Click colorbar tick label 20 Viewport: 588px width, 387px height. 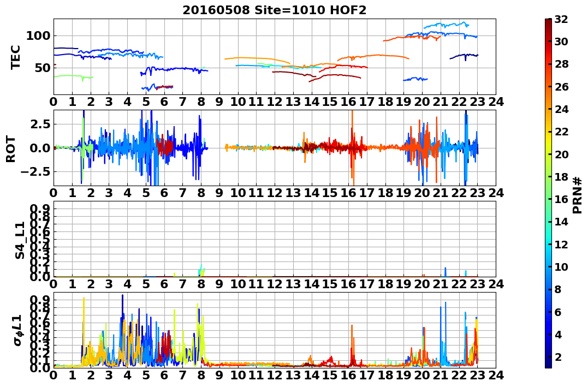pos(561,154)
